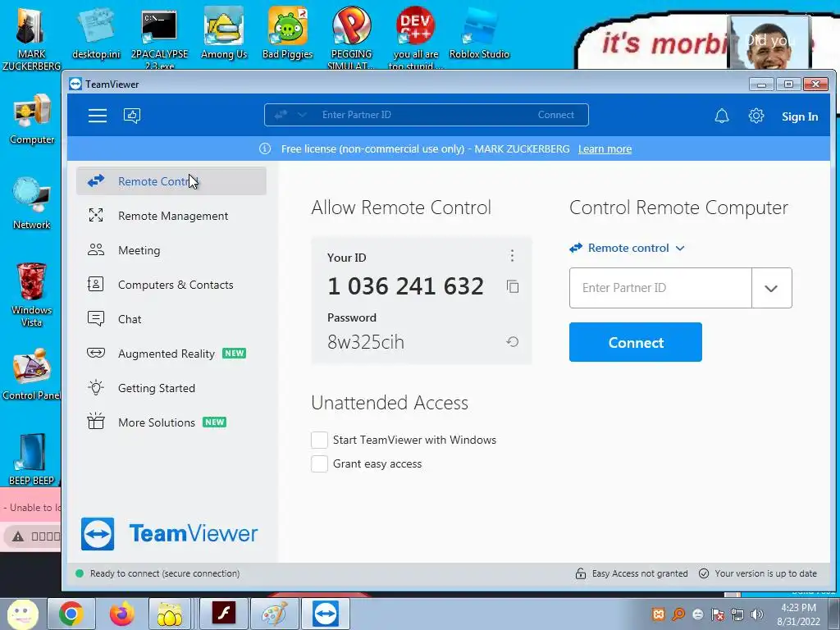This screenshot has height=630, width=840.
Task: Open Getting Started section
Action: tap(171, 388)
